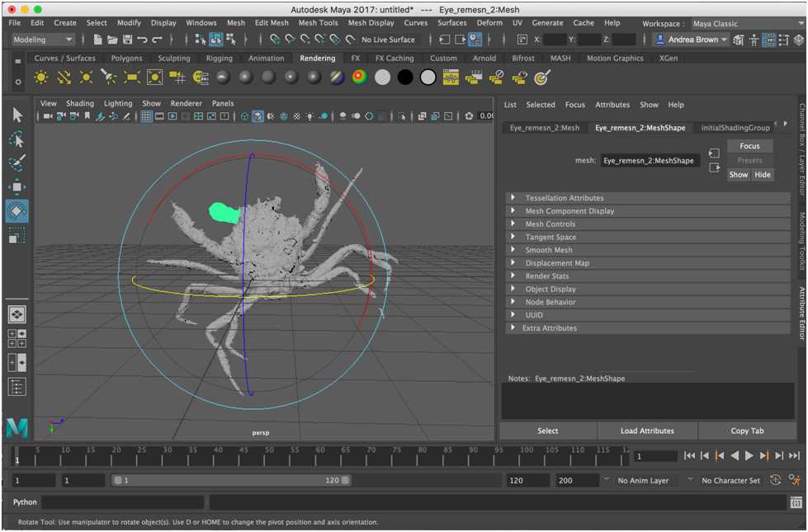Click the HumanIK character icon on status line
This screenshot has height=532, width=808.
(x=754, y=40)
